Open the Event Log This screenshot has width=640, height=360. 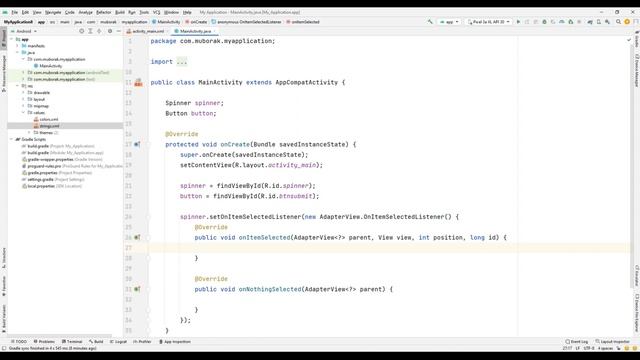tap(577, 342)
